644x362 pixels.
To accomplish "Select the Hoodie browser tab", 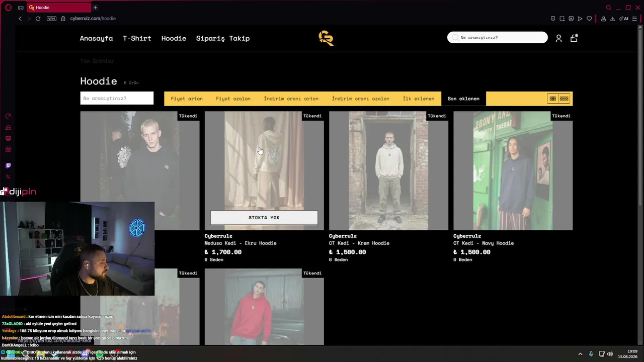I will coord(58,8).
